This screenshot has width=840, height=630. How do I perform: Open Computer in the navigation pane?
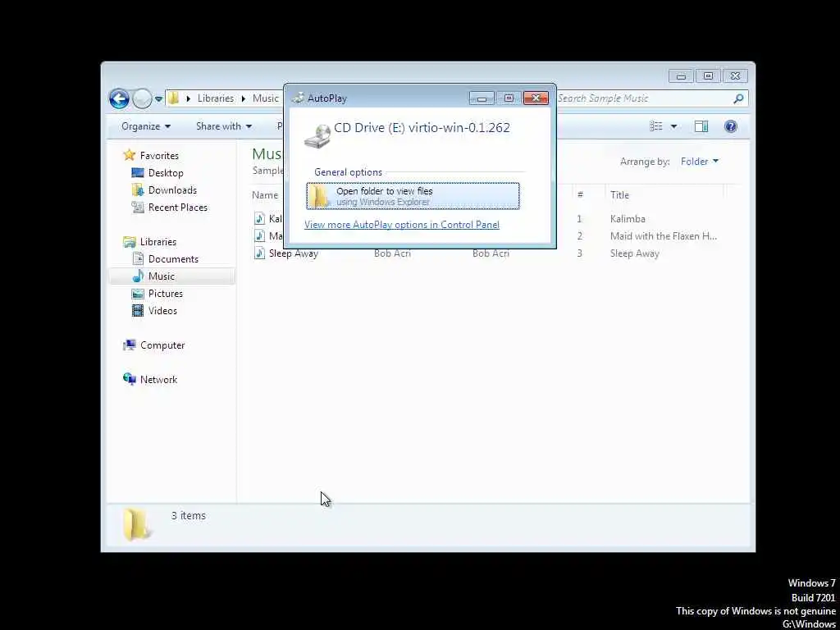coord(162,345)
